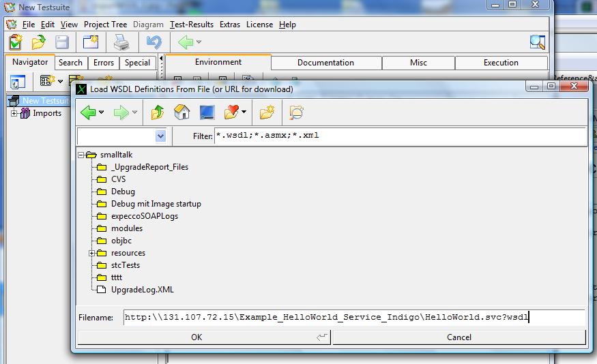
Task: Click the printer icon in main toolbar
Action: [121, 42]
